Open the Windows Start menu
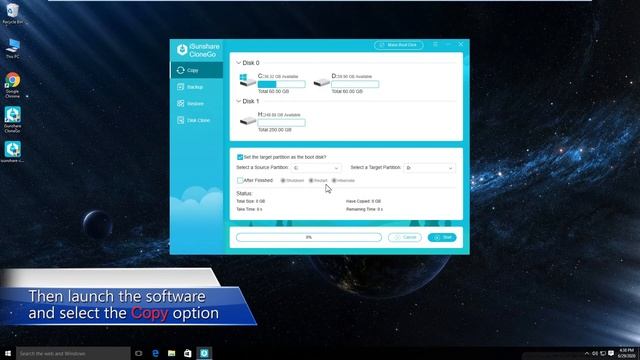The image size is (640, 360). point(8,353)
